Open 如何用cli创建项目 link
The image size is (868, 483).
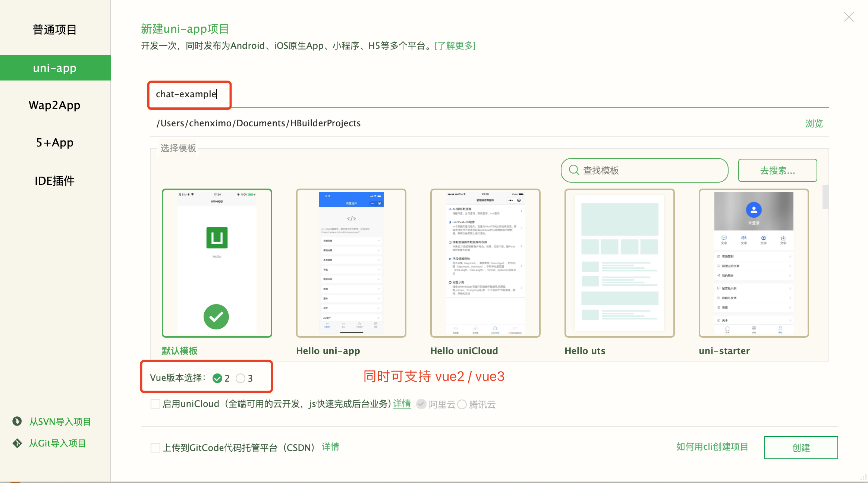tap(713, 447)
